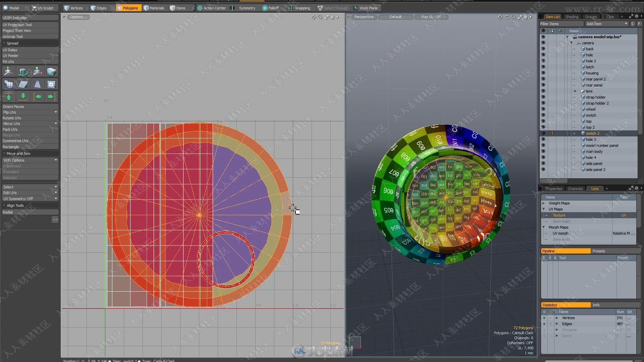
Task: Expand the camera group in item list
Action: pos(571,43)
